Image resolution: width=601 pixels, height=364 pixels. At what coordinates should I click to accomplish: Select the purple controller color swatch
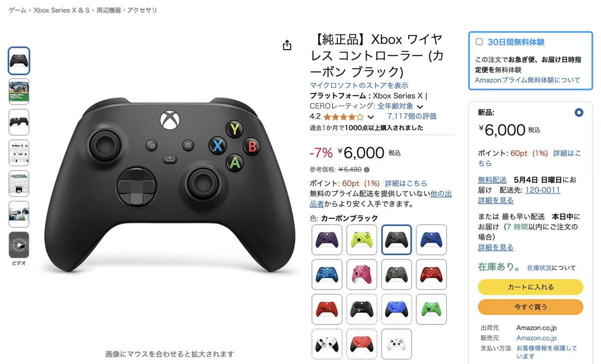tap(327, 240)
